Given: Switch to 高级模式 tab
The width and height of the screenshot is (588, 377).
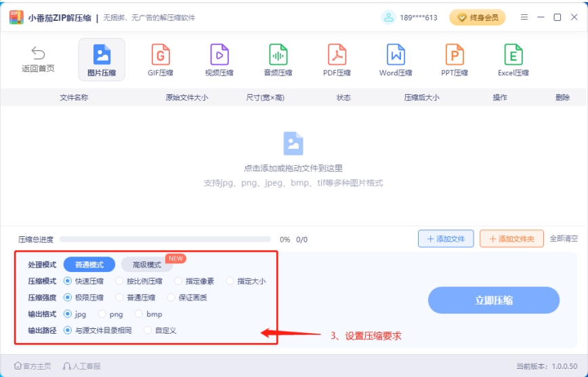Looking at the screenshot, I should [x=147, y=265].
